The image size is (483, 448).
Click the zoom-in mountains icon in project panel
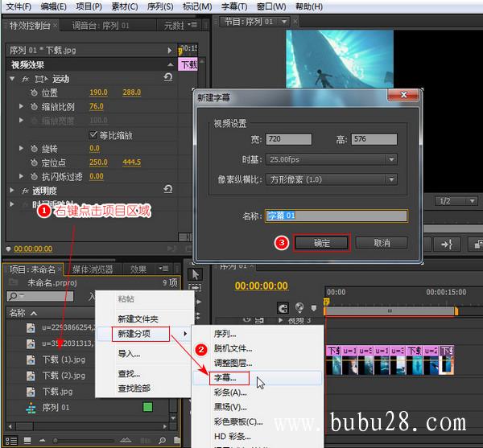pyautogui.click(x=125, y=440)
